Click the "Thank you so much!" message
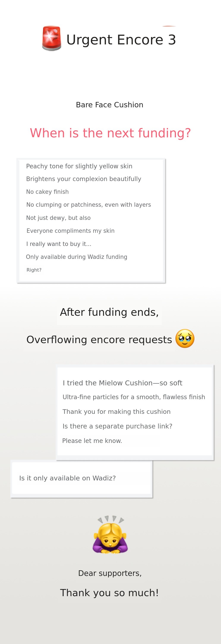 coord(109,593)
